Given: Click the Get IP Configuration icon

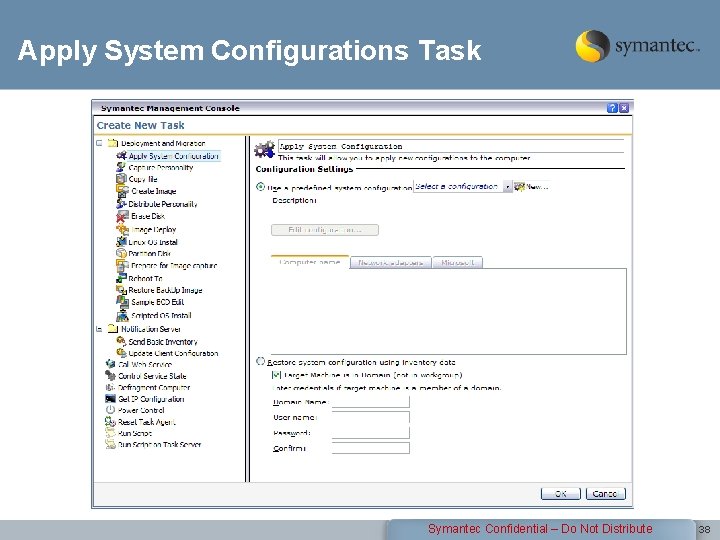Looking at the screenshot, I should pyautogui.click(x=111, y=399).
